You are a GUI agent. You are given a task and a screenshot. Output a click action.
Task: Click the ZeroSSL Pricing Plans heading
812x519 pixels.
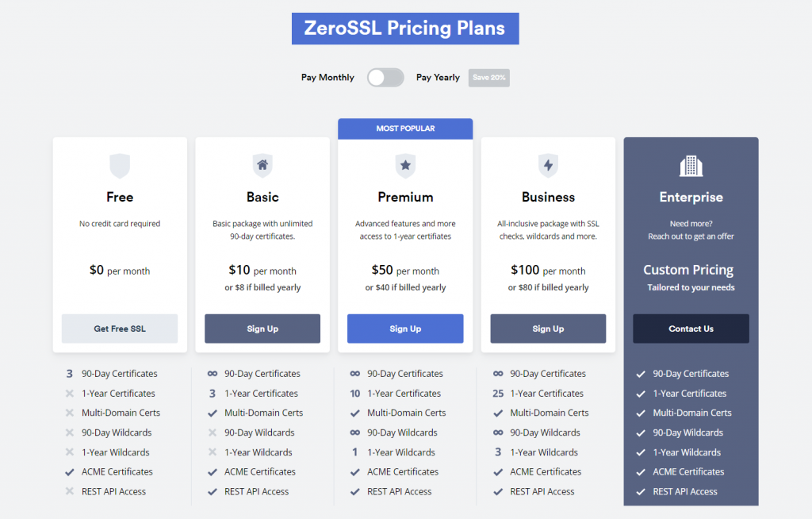click(x=405, y=29)
